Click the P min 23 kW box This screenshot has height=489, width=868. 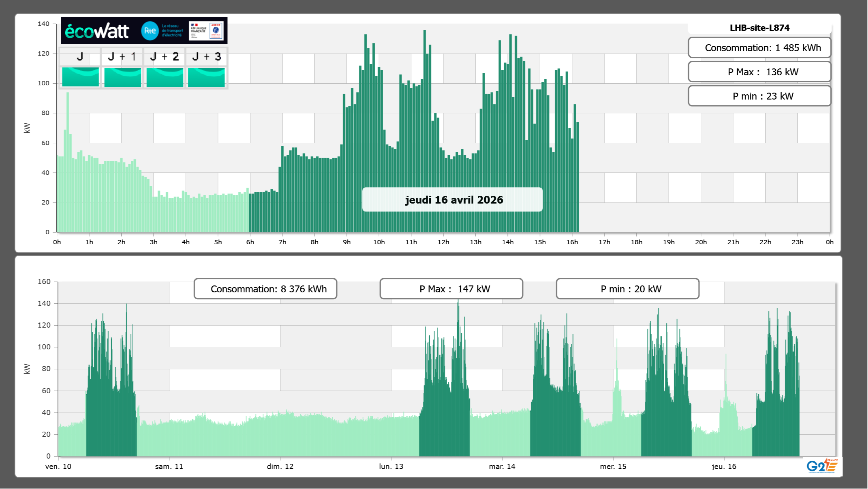[x=759, y=96]
